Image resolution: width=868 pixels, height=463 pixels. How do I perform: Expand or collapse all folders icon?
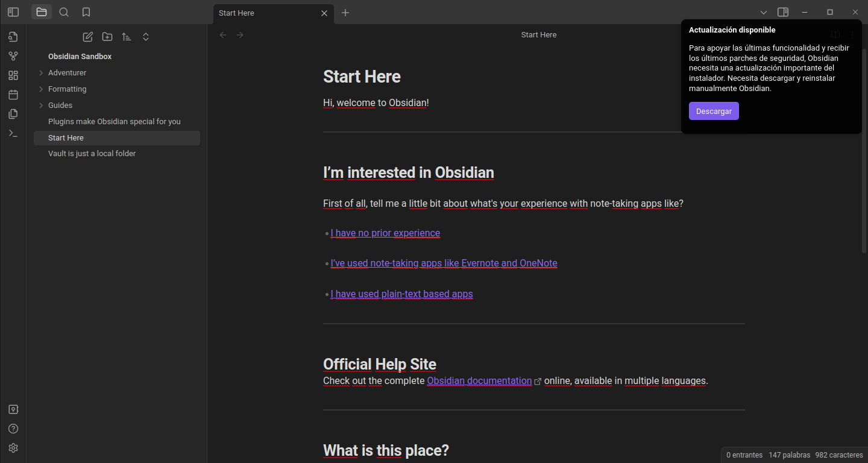click(x=146, y=37)
